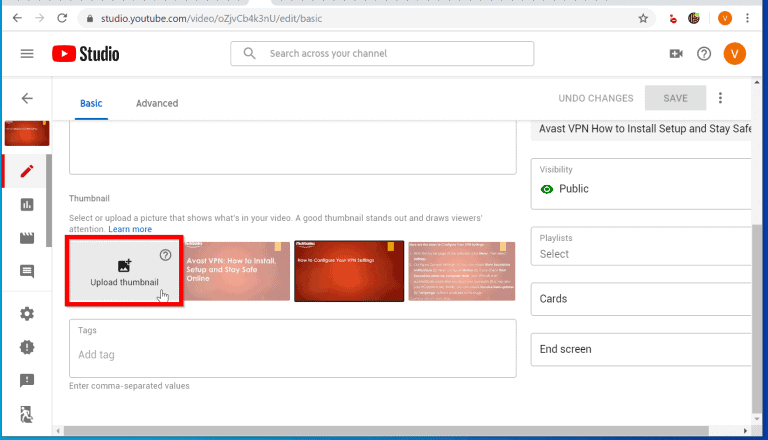Click the vertical scrollbar up arrow
768x440 pixels.
[x=757, y=82]
